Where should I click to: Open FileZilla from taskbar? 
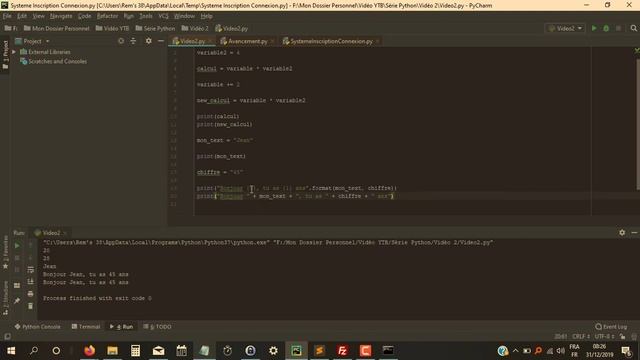pyautogui.click(x=342, y=350)
